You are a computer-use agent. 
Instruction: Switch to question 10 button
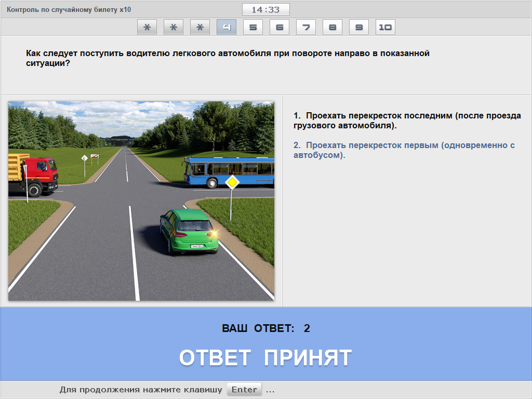[385, 27]
